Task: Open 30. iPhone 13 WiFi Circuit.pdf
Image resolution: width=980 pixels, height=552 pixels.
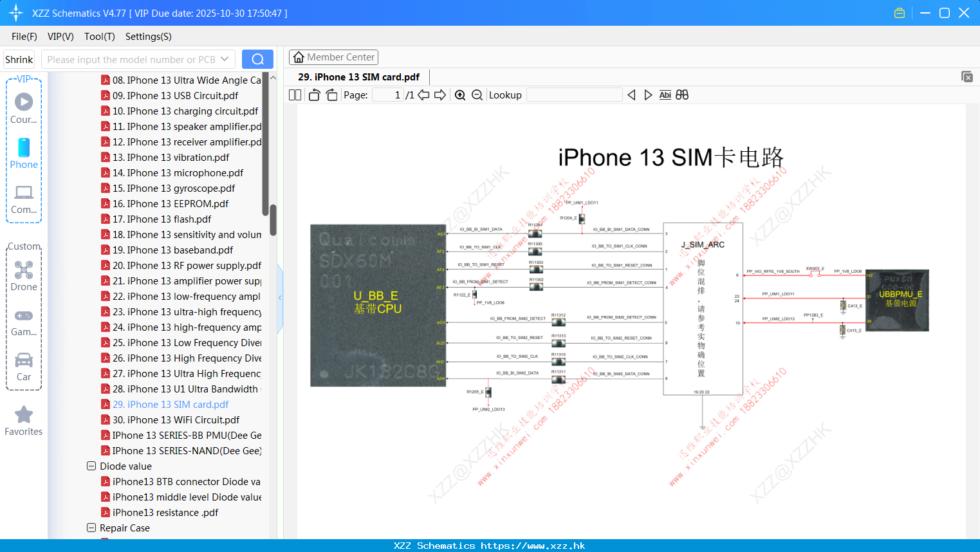Action: 171,419
